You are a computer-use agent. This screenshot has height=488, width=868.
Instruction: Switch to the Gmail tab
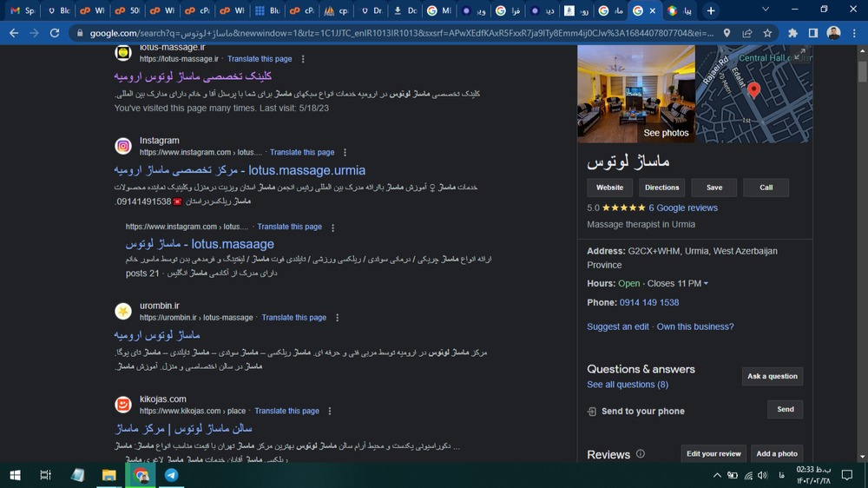point(23,10)
